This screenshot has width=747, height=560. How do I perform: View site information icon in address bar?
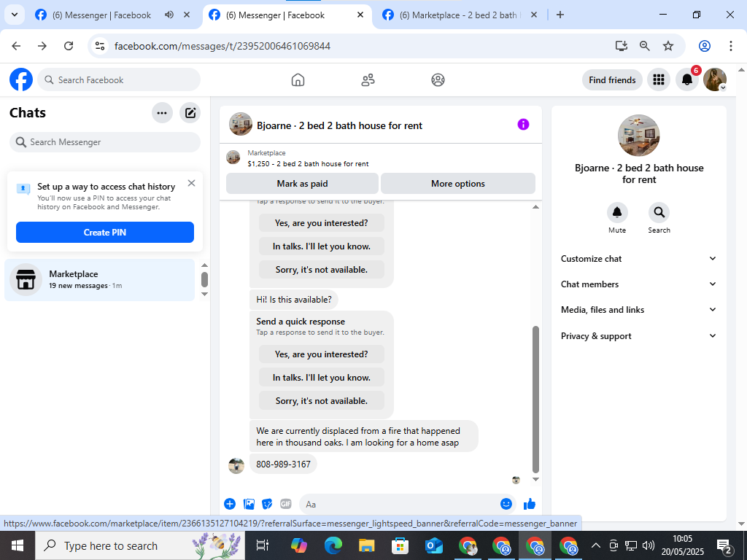(99, 46)
